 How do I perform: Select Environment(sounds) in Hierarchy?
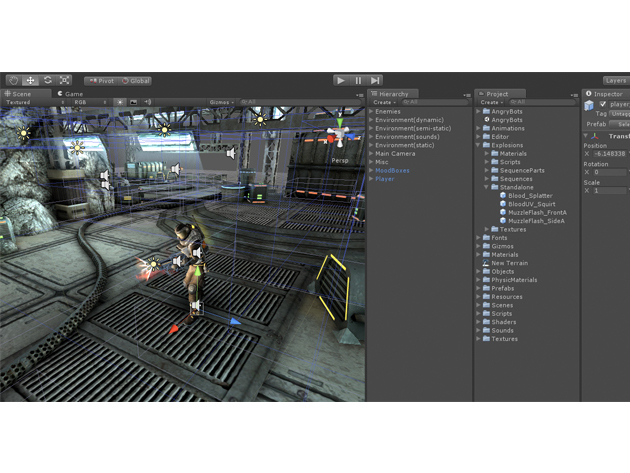[x=407, y=137]
